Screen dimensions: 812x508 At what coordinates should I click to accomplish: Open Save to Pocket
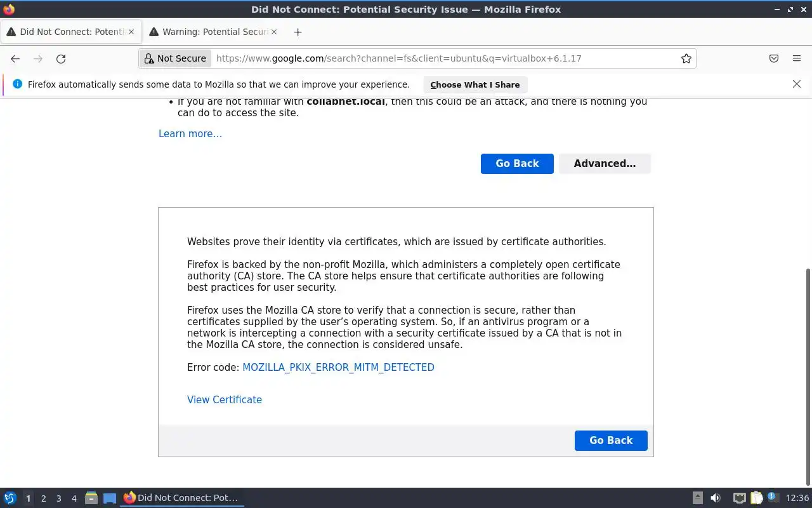[774, 58]
